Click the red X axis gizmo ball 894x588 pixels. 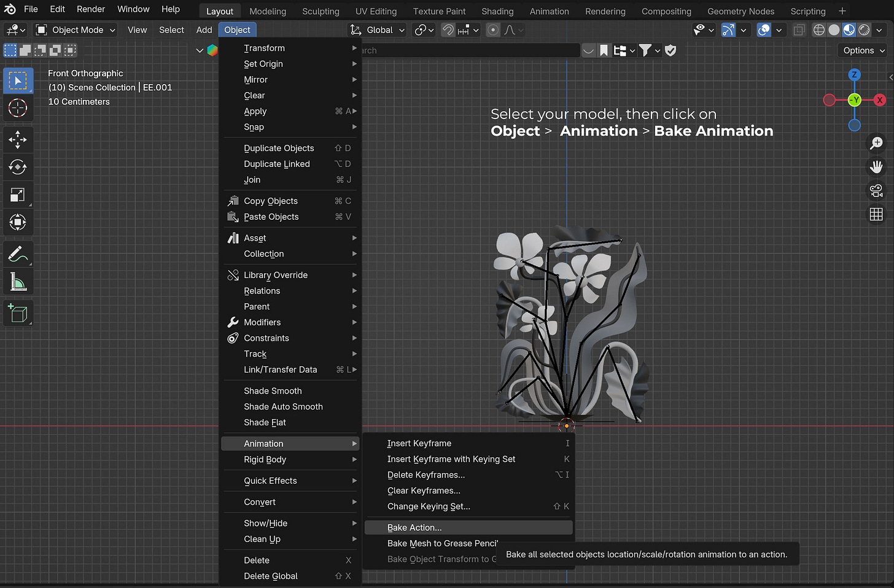tap(879, 100)
